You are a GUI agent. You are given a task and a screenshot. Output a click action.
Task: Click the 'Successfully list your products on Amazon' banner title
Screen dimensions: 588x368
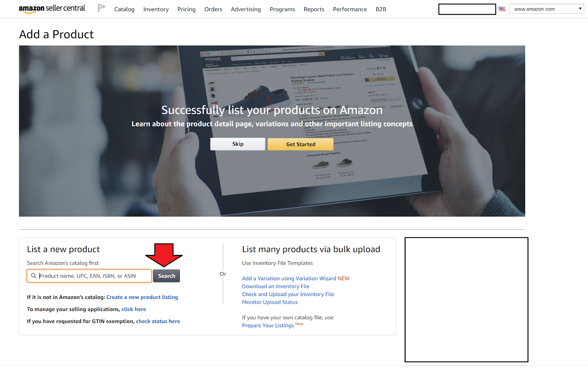(272, 110)
